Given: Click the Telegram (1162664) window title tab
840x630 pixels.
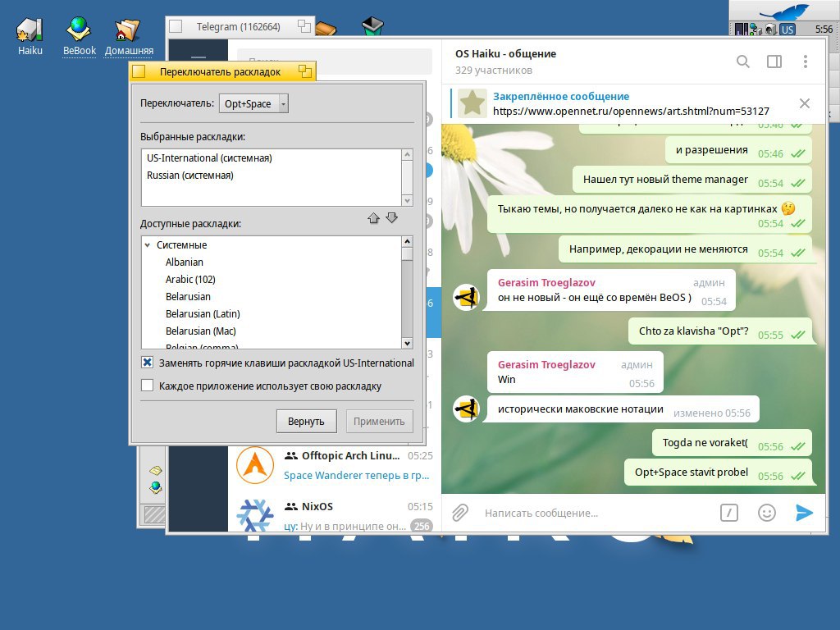Looking at the screenshot, I should pyautogui.click(x=238, y=26).
